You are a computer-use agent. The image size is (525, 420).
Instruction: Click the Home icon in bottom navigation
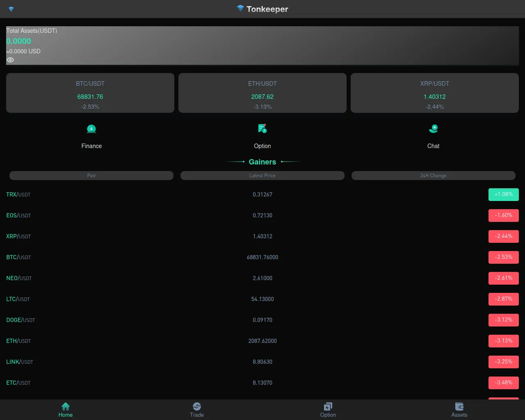coord(66,406)
